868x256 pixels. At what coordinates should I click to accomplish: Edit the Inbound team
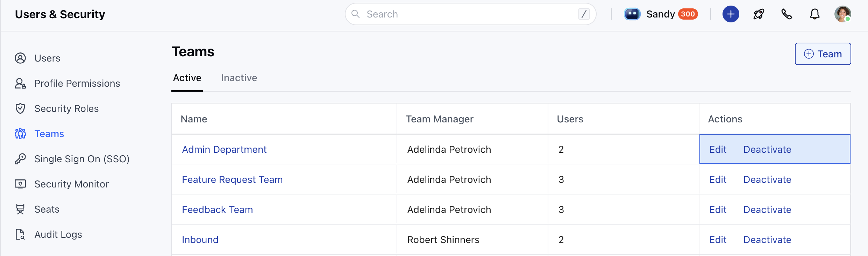click(718, 240)
